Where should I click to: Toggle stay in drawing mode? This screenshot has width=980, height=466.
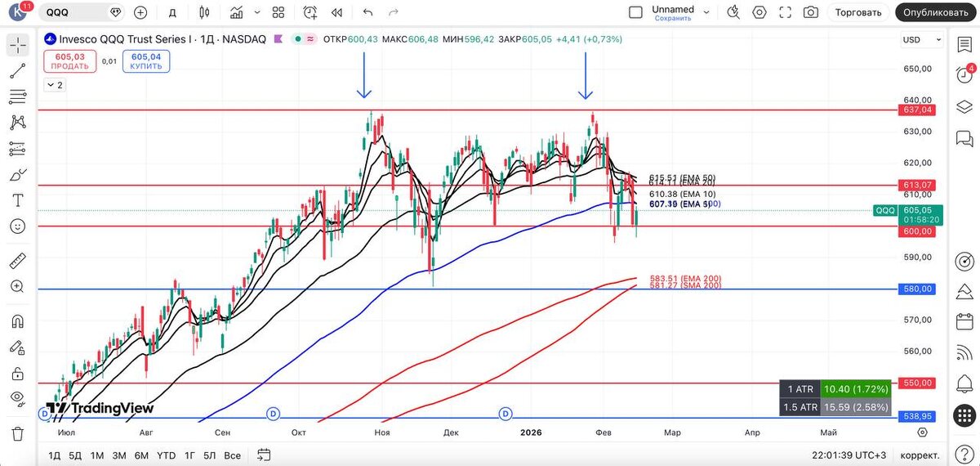(x=17, y=347)
